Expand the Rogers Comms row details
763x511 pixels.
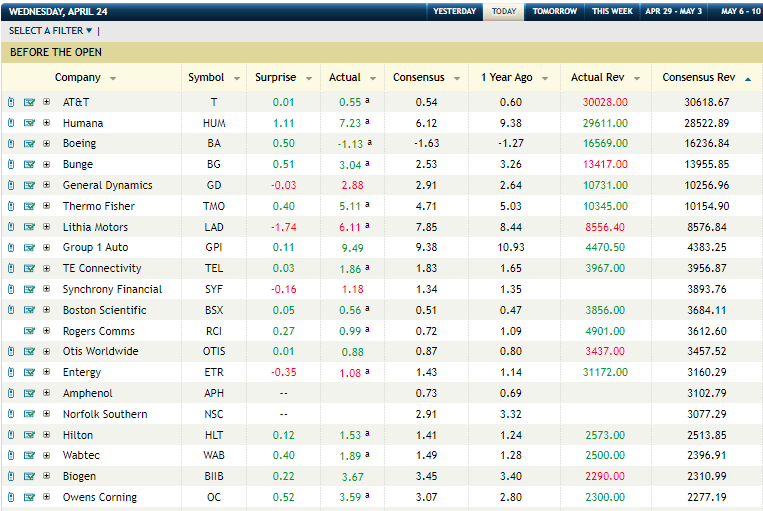pos(47,331)
